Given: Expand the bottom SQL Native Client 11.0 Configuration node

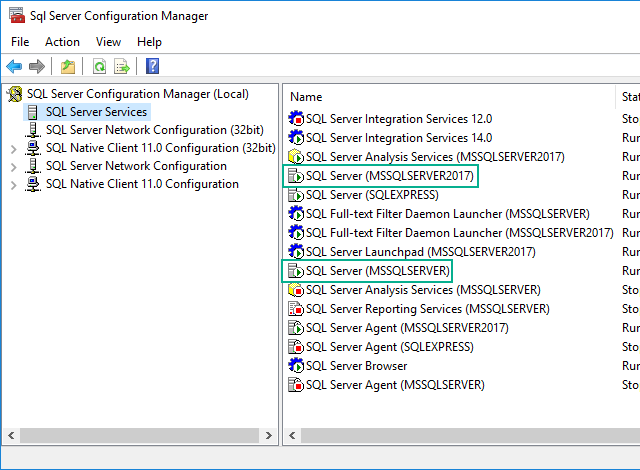Looking at the screenshot, I should 13,185.
